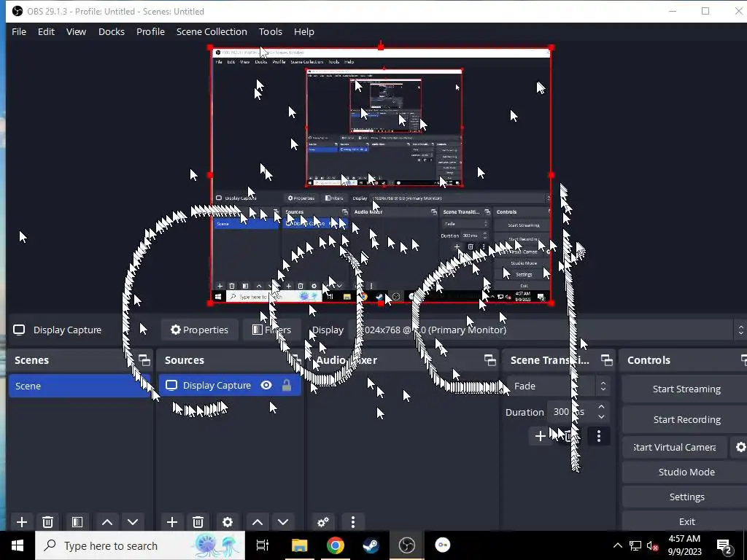Image resolution: width=747 pixels, height=560 pixels.
Task: Click the muted volume icon in tray
Action: click(653, 545)
